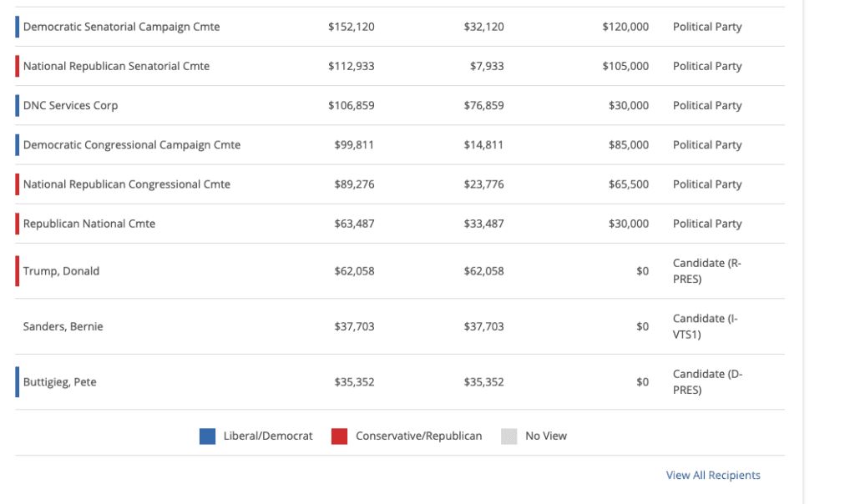Image resolution: width=855 pixels, height=504 pixels.
Task: Click the $152,120 total amount cell
Action: click(351, 27)
